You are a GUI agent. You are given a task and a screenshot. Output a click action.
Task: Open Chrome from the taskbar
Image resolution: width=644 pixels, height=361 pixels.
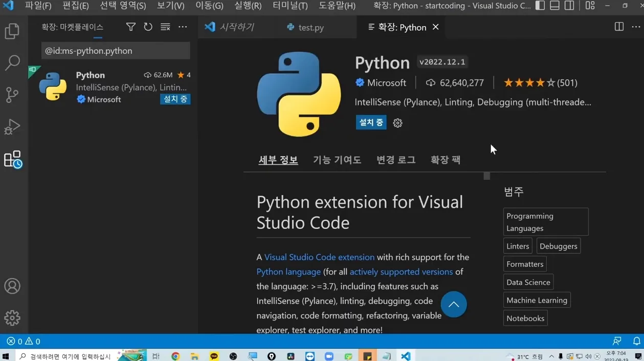(175, 356)
